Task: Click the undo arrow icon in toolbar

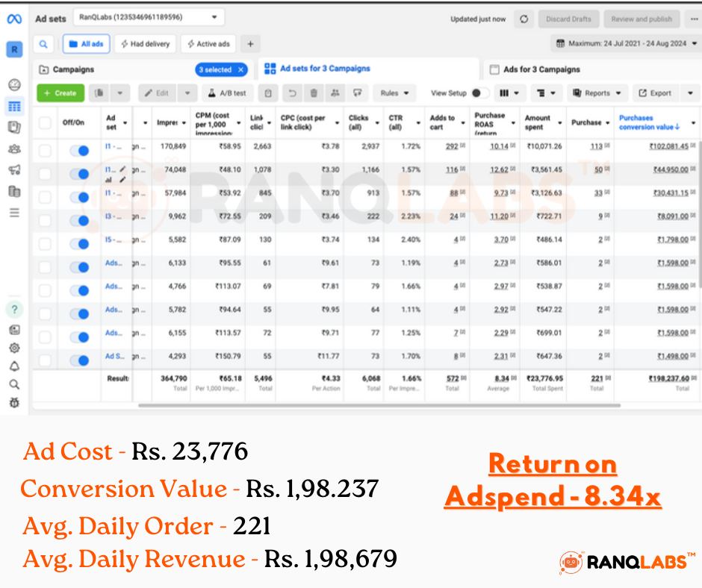Action: pos(292,93)
